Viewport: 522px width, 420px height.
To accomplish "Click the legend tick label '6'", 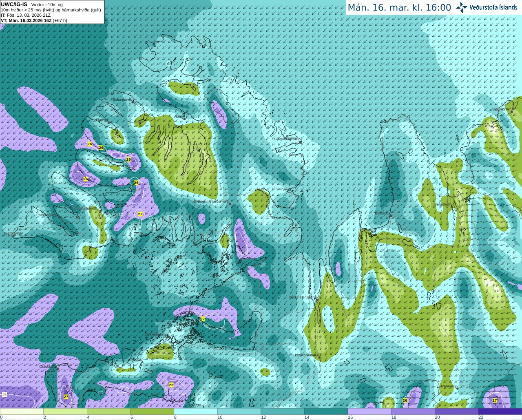I will coord(132,417).
